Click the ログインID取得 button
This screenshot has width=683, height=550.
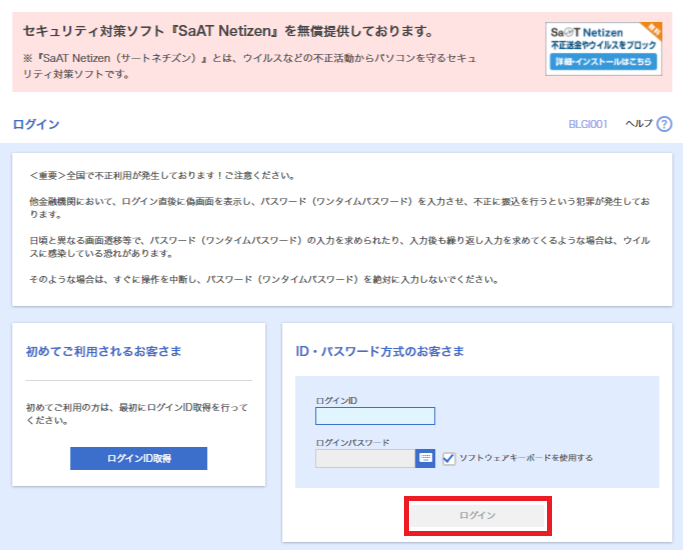click(139, 459)
